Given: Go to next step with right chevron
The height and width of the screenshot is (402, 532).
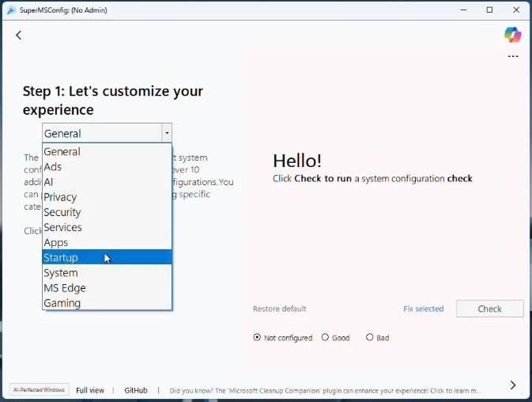Looking at the screenshot, I should click(x=513, y=385).
